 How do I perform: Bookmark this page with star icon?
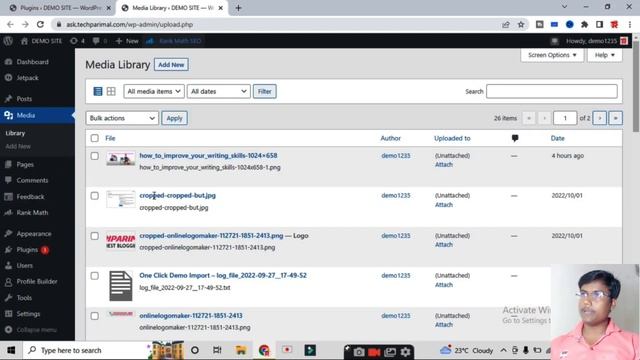point(521,24)
